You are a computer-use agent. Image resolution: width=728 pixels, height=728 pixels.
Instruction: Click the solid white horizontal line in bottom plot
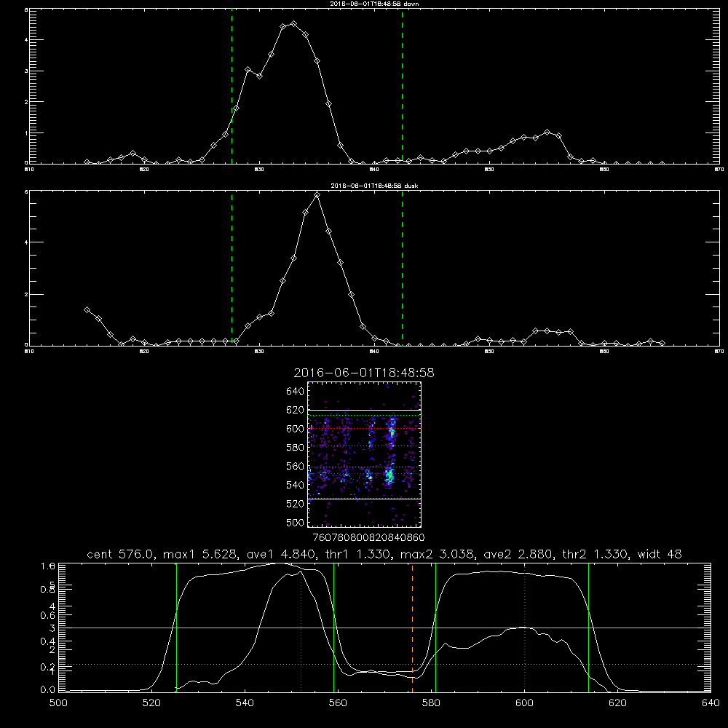click(384, 628)
